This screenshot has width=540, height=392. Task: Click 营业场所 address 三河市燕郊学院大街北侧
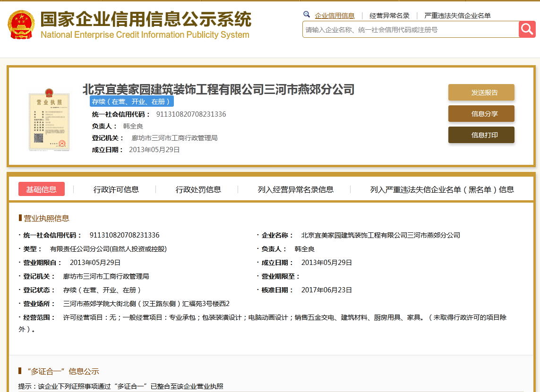click(146, 304)
